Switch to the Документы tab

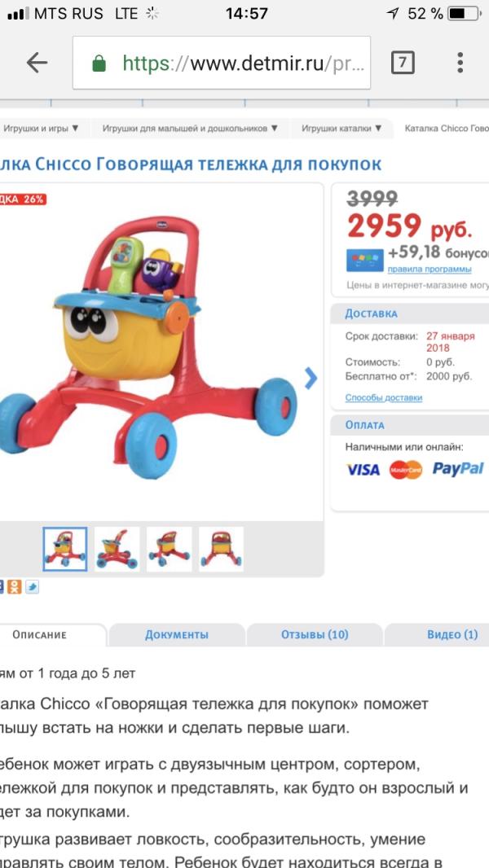177,634
